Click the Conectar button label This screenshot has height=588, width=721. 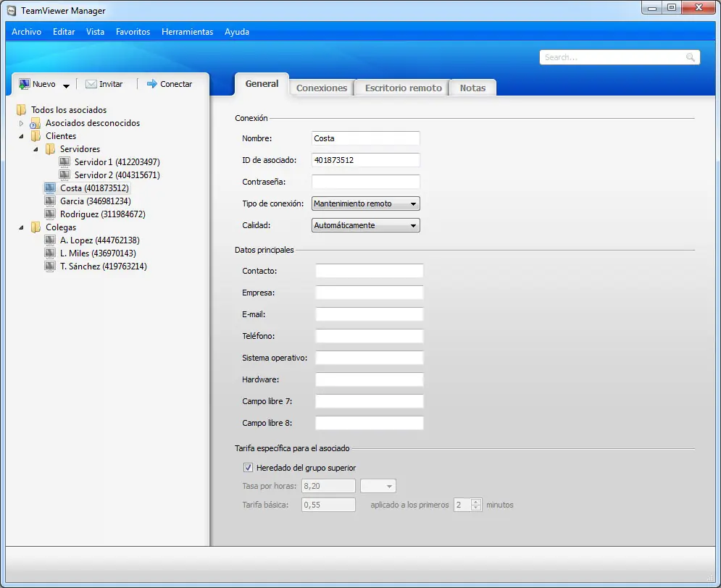tap(176, 84)
